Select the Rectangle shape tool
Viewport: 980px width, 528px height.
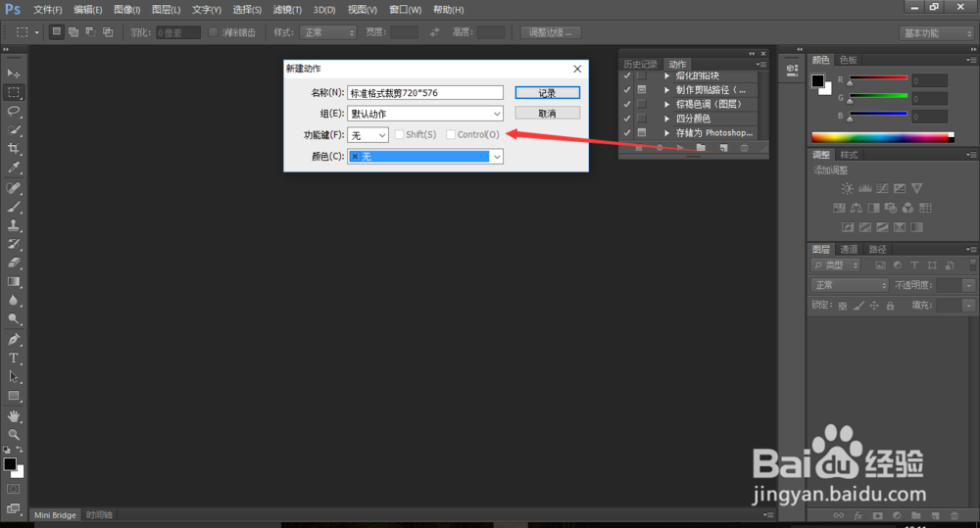pyautogui.click(x=13, y=396)
